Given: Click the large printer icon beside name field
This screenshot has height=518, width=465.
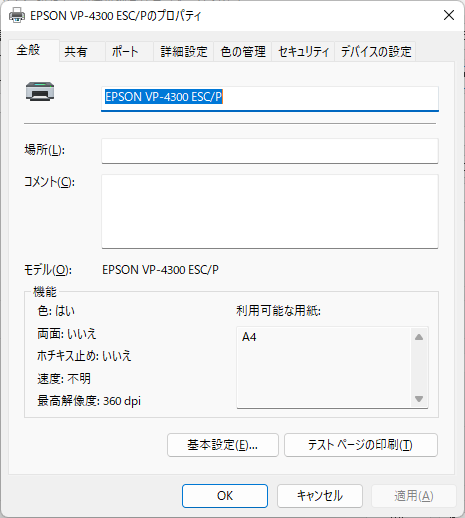Looking at the screenshot, I should (40, 91).
